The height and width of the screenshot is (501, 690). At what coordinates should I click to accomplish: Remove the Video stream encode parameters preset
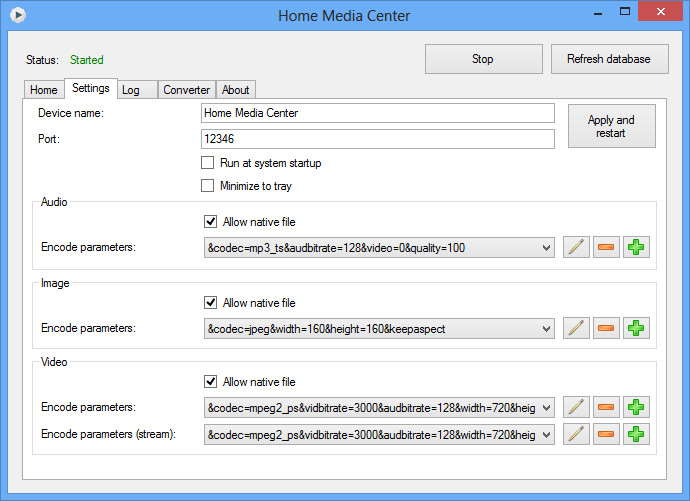tap(606, 435)
